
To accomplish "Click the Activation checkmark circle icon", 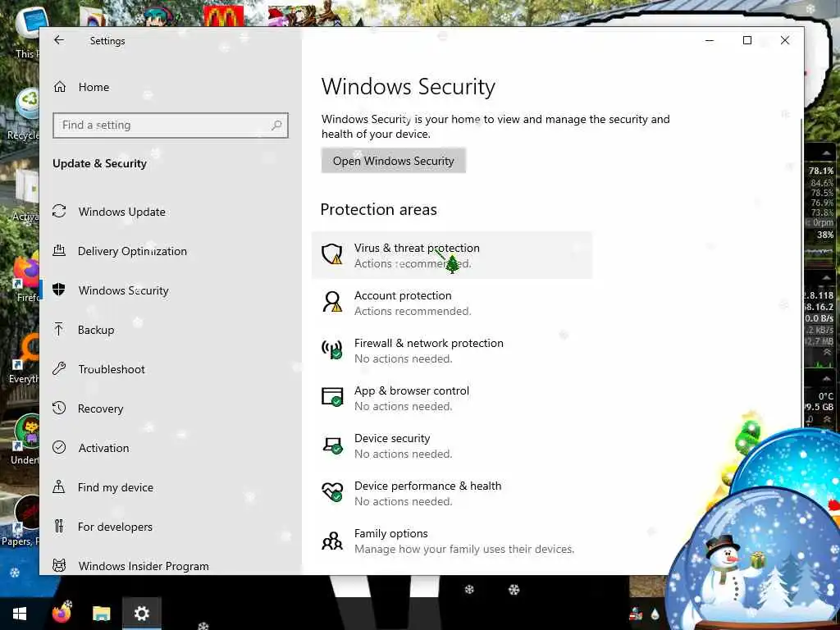I will tap(59, 447).
